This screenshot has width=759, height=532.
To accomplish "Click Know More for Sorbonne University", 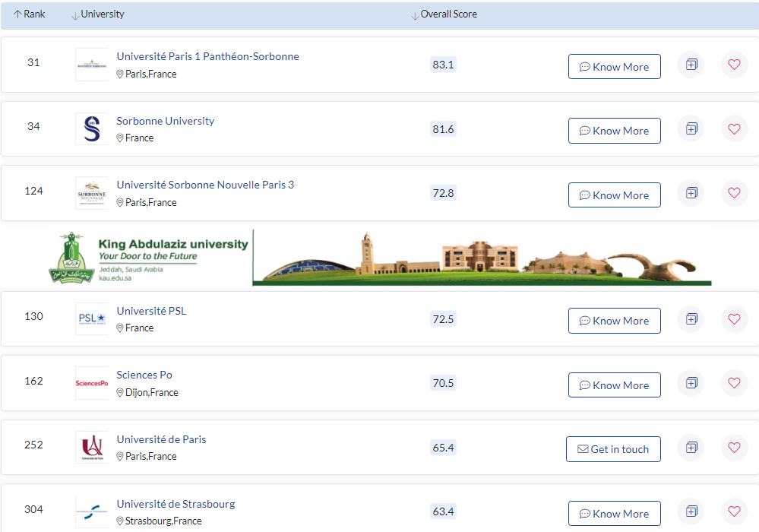I will tap(615, 131).
